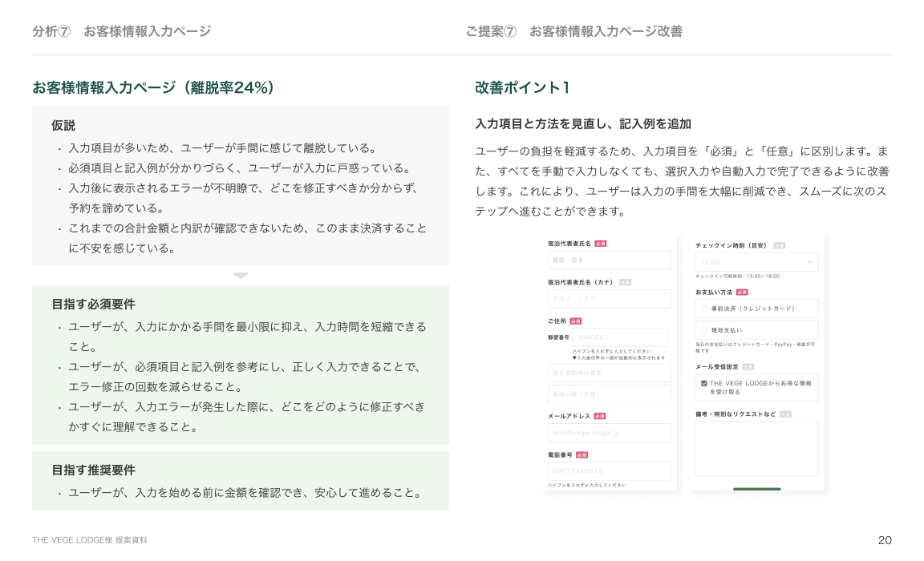Uncheck THE VEGE LODGE newsletter checkbox
This screenshot has height=561, width=924.
pyautogui.click(x=704, y=383)
